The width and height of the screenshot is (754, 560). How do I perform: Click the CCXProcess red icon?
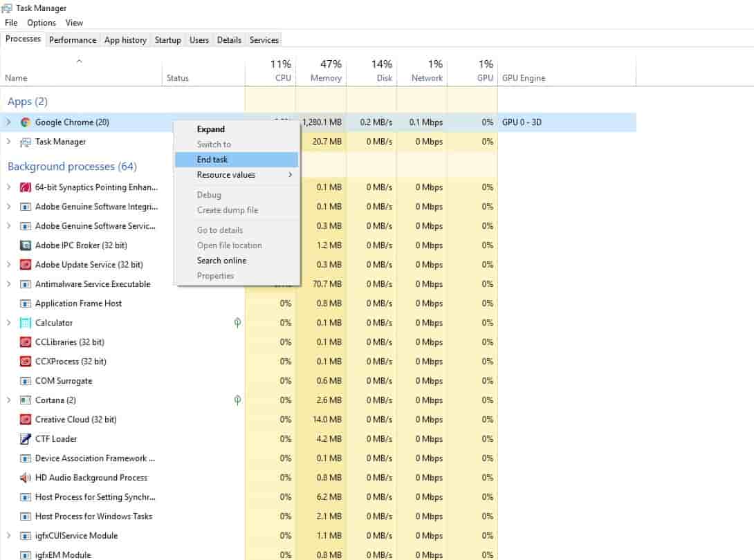[25, 362]
